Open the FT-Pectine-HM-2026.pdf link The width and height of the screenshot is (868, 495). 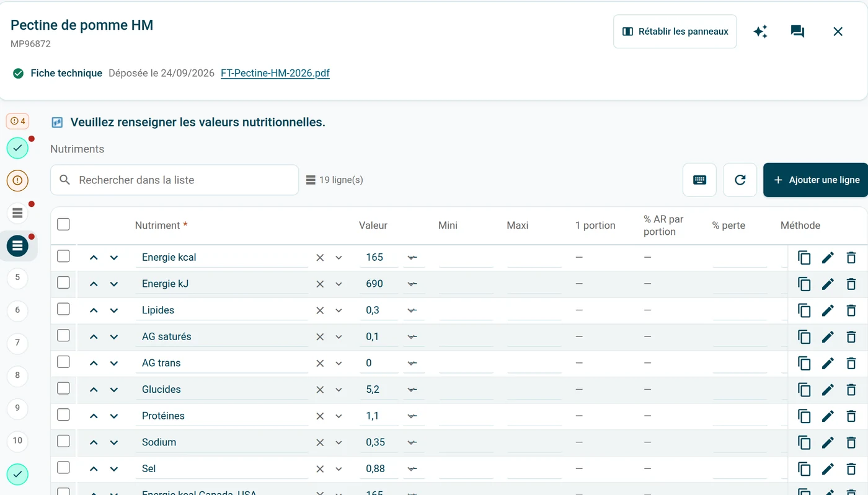pos(275,73)
